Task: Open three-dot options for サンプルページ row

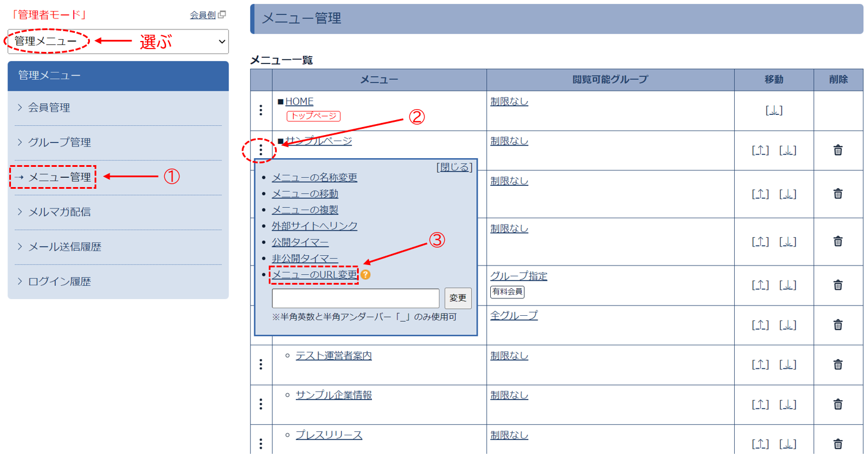Action: 261,150
